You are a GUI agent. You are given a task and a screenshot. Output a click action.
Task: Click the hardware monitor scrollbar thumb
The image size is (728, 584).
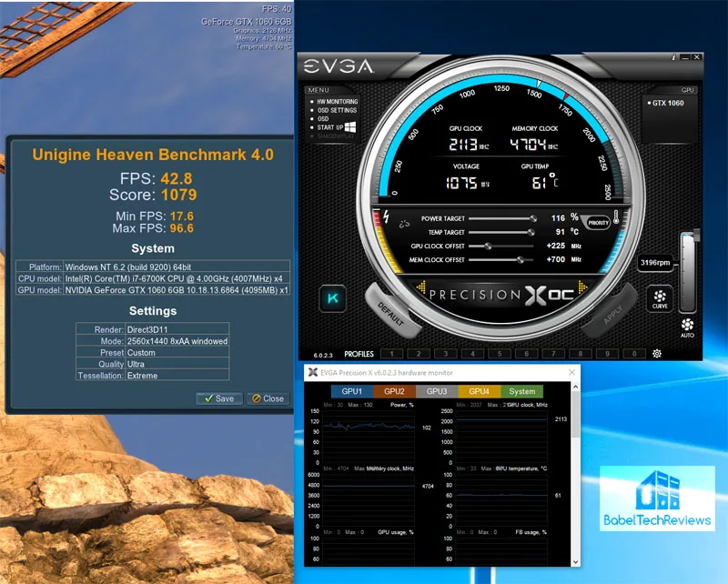(x=576, y=414)
